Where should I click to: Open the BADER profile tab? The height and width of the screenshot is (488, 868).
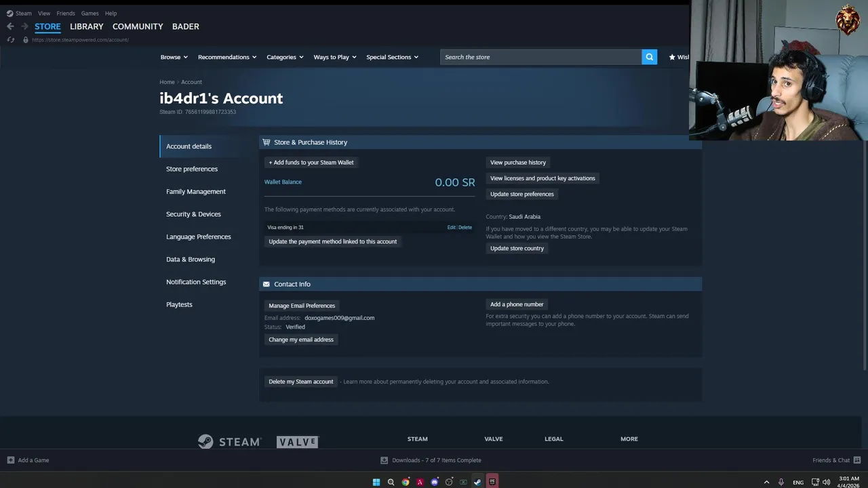pos(186,26)
